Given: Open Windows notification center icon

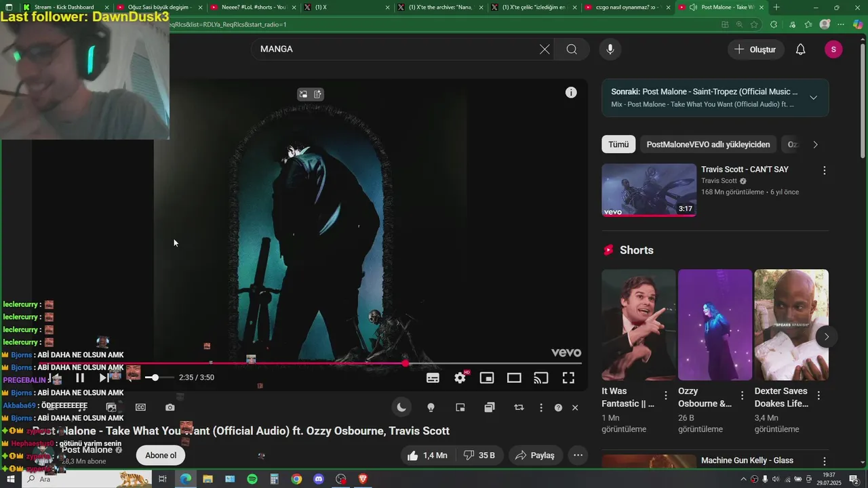Looking at the screenshot, I should (x=854, y=479).
